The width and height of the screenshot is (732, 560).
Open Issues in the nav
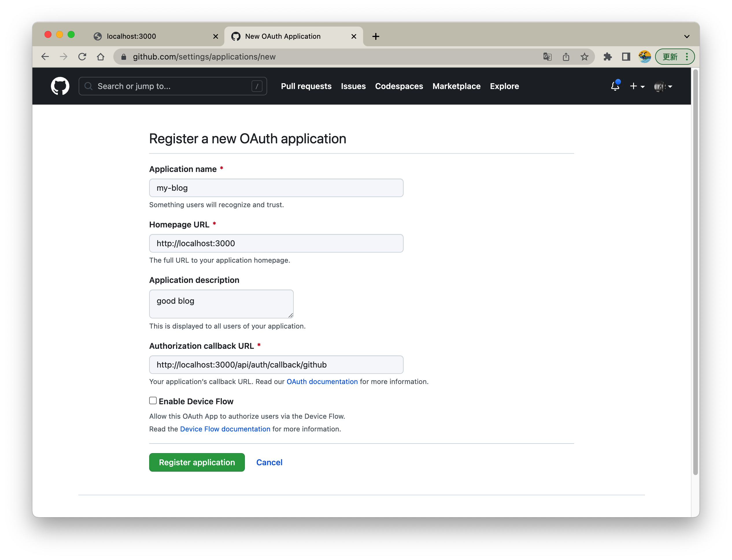pos(353,86)
